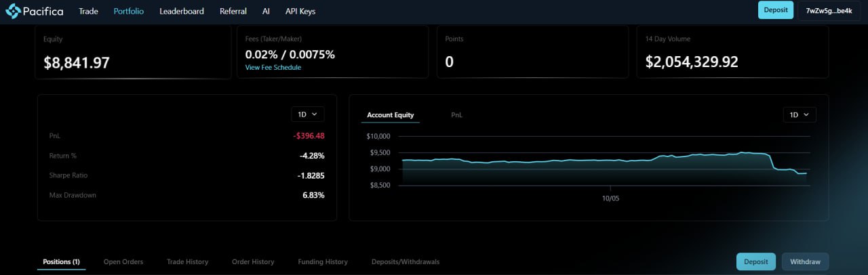Navigate to API Keys
The width and height of the screenshot is (868, 275).
[300, 12]
